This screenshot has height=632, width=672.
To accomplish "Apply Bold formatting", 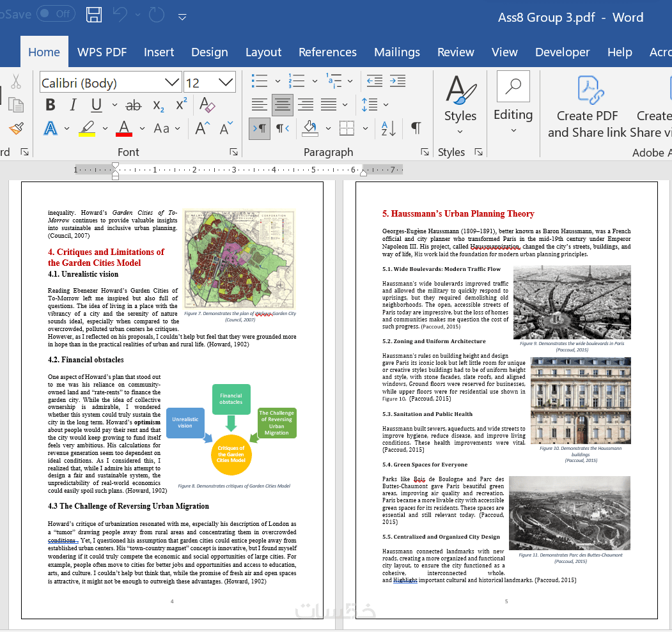I will (51, 105).
